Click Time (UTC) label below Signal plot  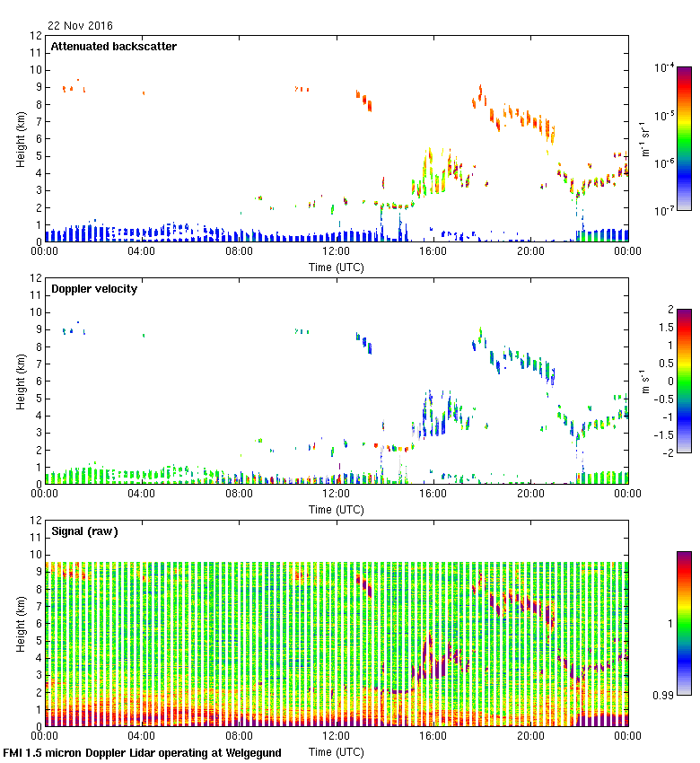point(337,751)
